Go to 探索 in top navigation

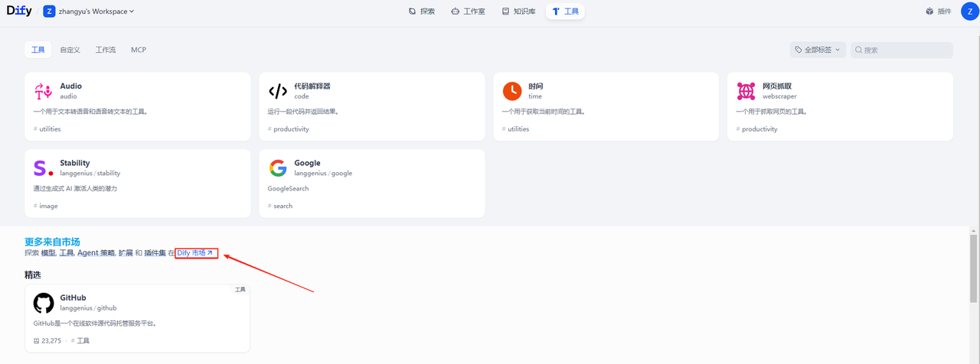[x=422, y=11]
